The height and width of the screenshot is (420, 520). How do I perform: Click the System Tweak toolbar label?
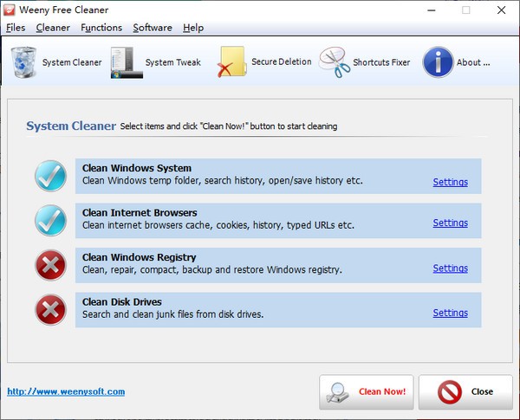point(173,62)
